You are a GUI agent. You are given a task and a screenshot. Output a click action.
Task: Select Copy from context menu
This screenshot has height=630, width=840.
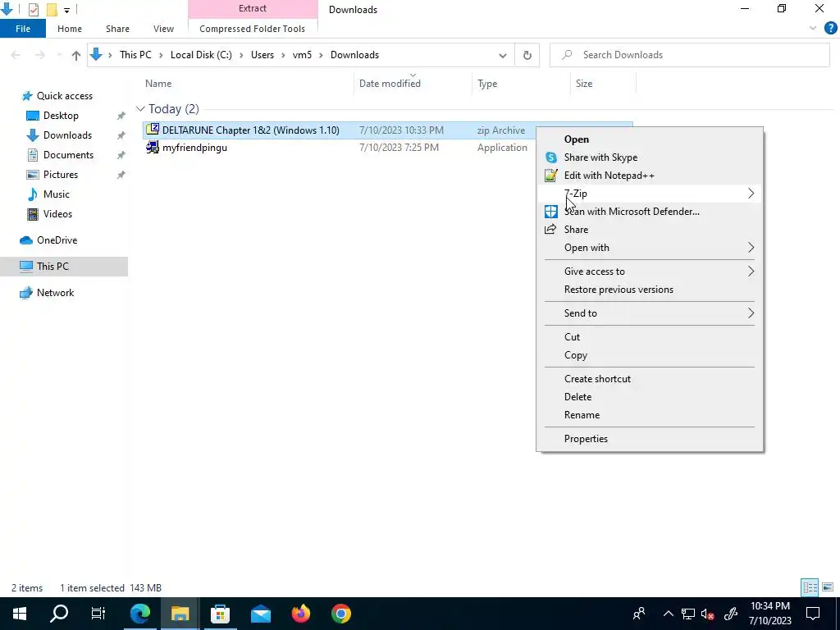click(650, 355)
